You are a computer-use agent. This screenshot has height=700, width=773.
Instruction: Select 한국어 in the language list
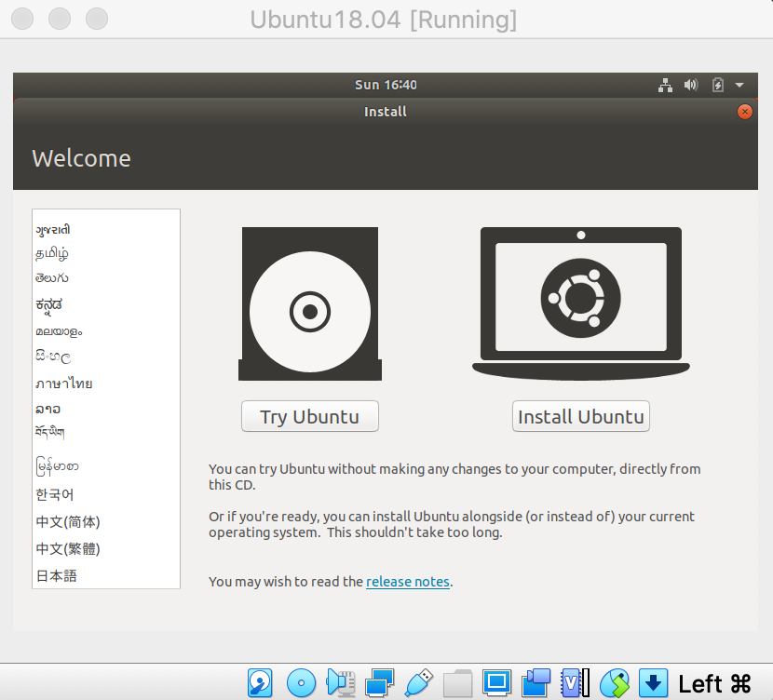coord(106,494)
